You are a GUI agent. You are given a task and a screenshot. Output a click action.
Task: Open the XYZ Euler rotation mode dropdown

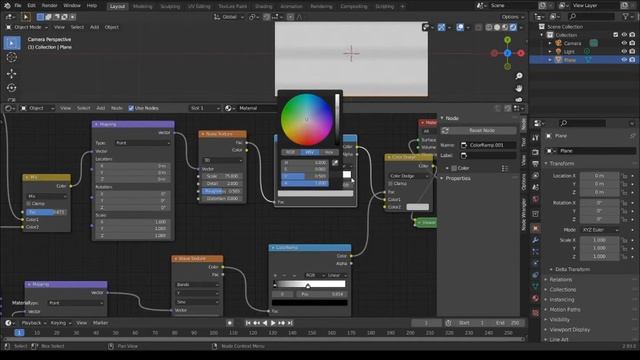(599, 230)
